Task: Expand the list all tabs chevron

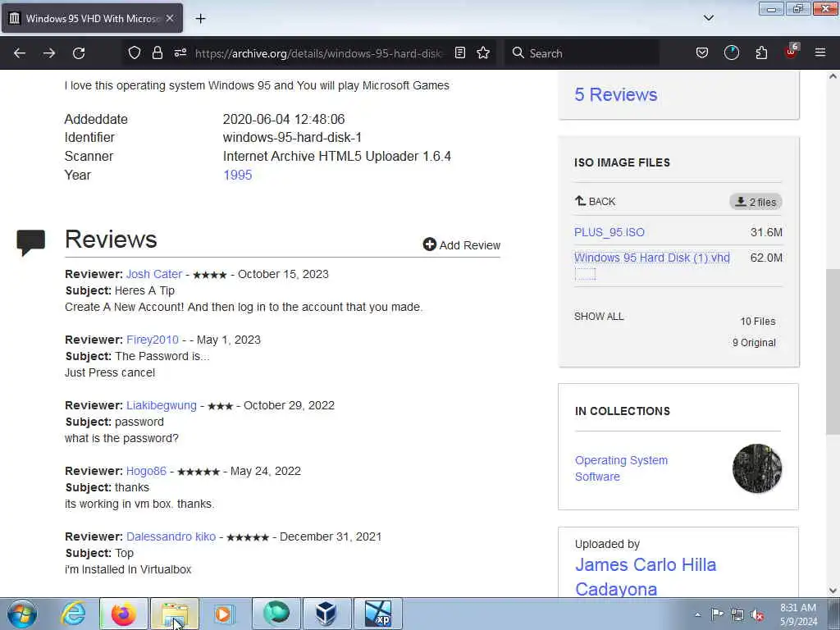Action: pyautogui.click(x=708, y=18)
